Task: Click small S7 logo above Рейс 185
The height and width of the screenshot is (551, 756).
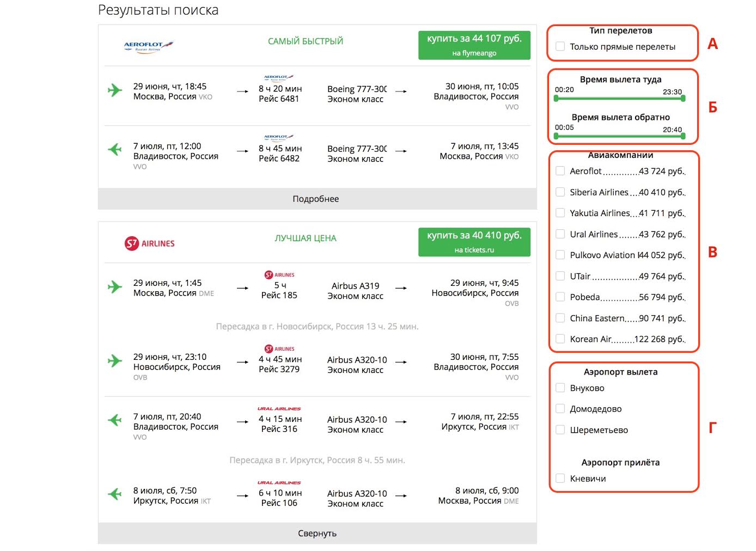Action: tap(279, 275)
